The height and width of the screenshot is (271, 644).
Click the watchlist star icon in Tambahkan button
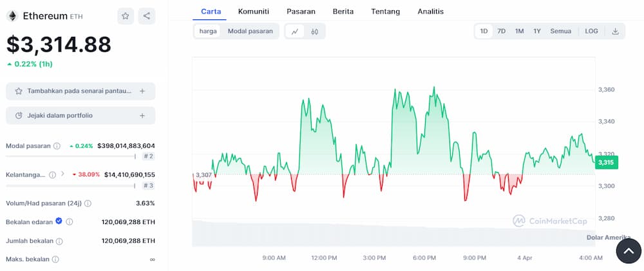(19, 91)
